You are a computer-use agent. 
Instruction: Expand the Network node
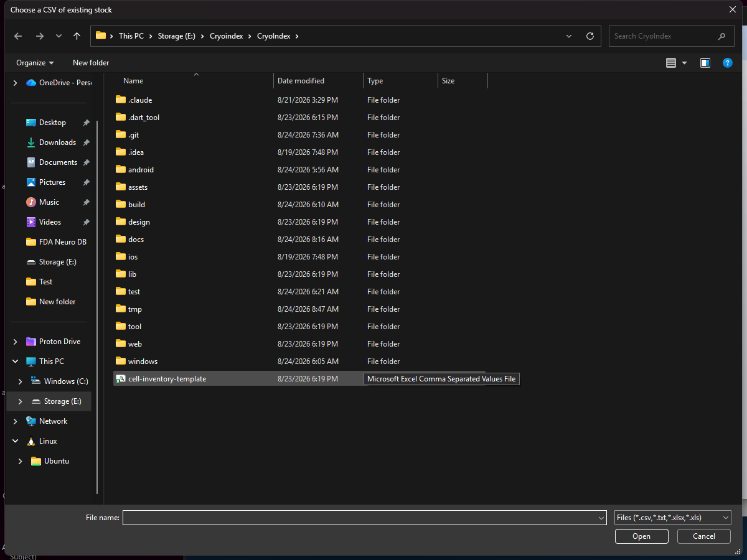pyautogui.click(x=16, y=421)
